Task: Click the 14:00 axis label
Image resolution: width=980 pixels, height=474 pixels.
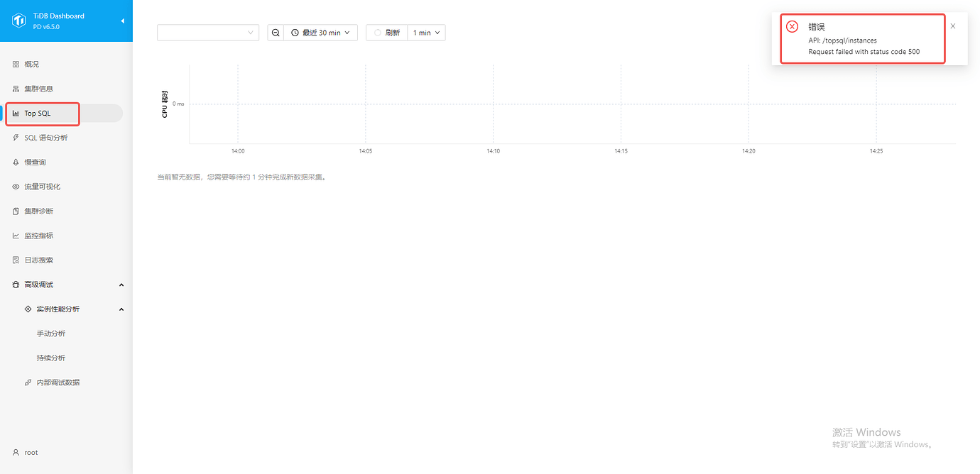Action: [238, 151]
